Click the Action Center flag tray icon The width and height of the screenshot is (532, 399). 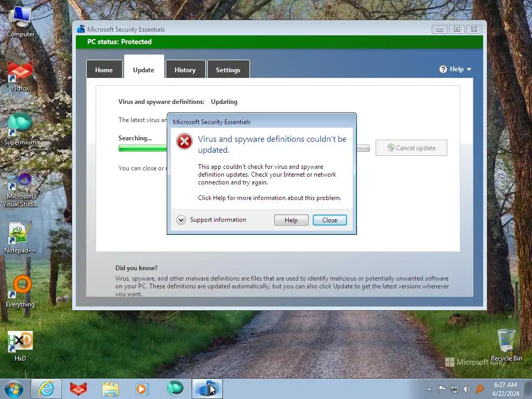coord(442,389)
